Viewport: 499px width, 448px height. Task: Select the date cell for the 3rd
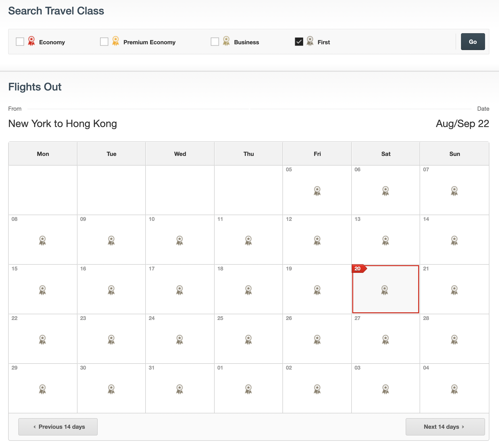pyautogui.click(x=385, y=388)
